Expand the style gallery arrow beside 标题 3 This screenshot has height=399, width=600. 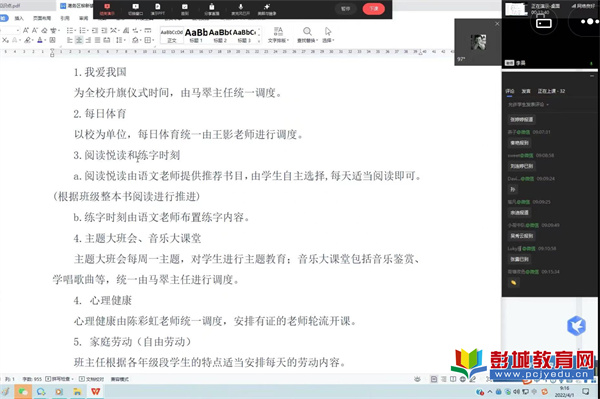(x=259, y=40)
